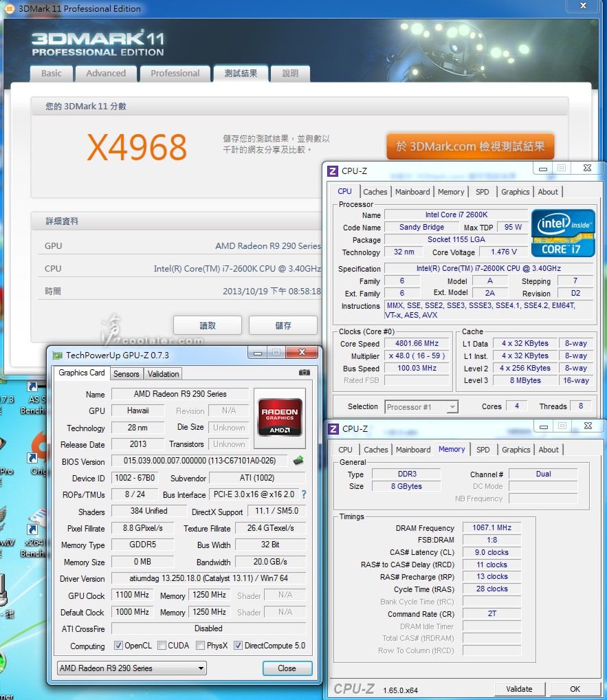607x700 pixels.
Task: Click the CAS# Latency value 9.0 clocks
Action: (x=492, y=552)
